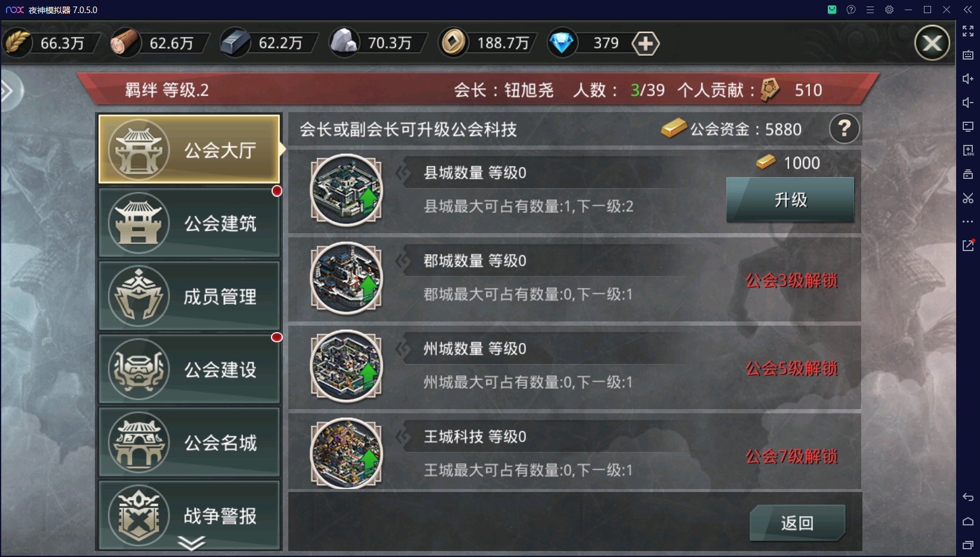
Task: Click the plus icon to add diamonds
Action: 645,44
